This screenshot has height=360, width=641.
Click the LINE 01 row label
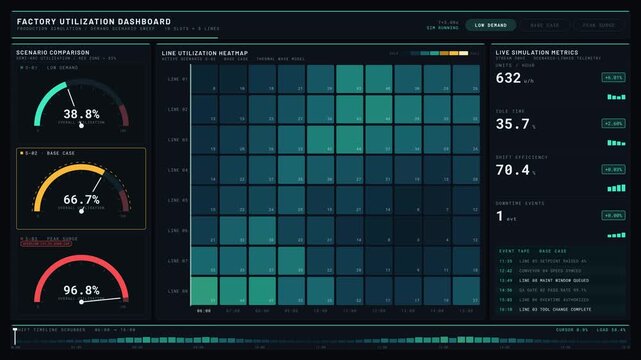pyautogui.click(x=177, y=79)
